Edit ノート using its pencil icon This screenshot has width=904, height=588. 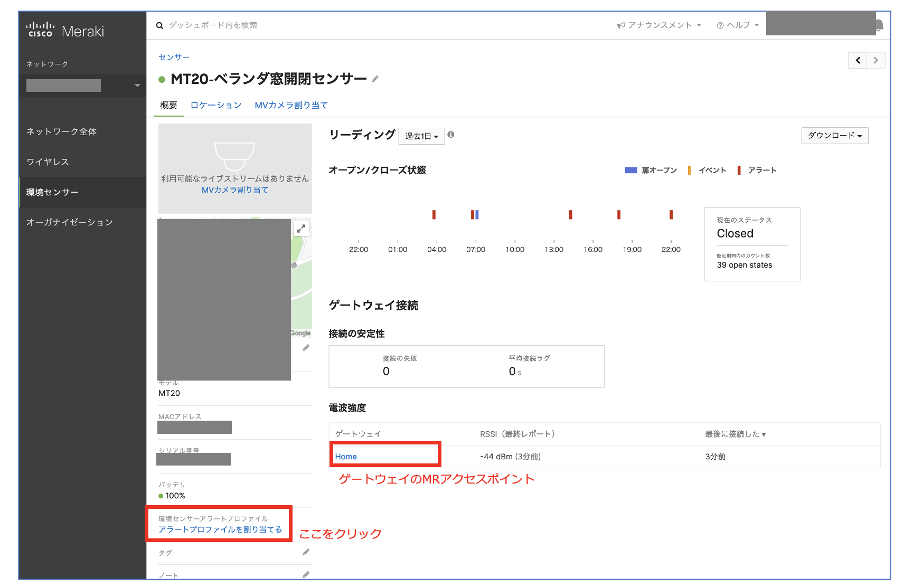tap(306, 574)
